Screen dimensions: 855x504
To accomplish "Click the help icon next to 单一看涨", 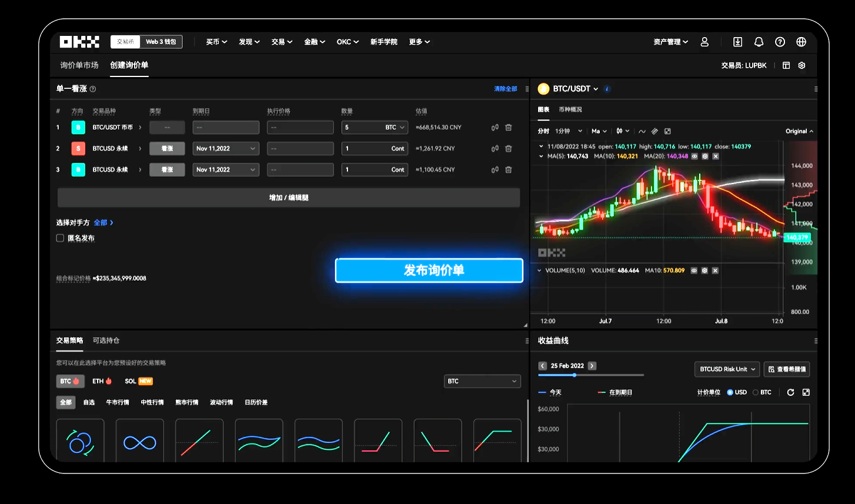I will (x=93, y=89).
